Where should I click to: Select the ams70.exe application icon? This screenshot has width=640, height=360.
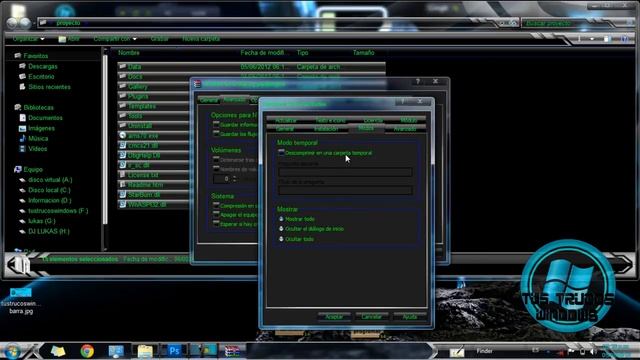click(122, 135)
